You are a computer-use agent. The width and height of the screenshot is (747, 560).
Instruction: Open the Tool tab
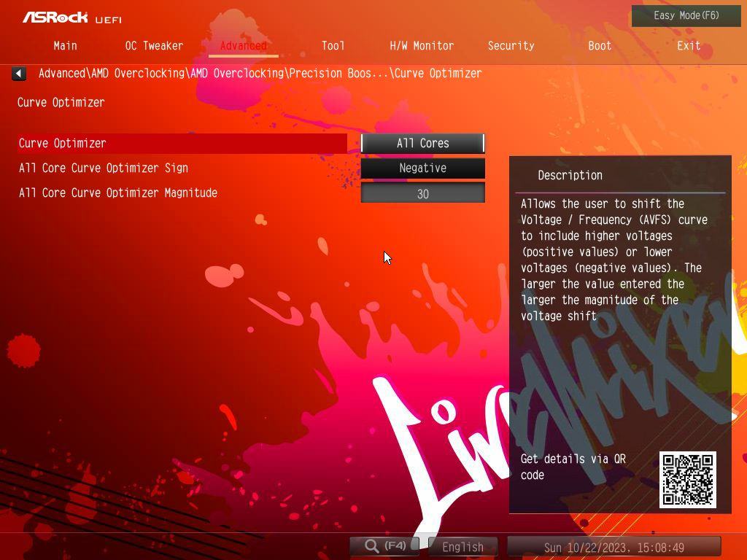(333, 46)
